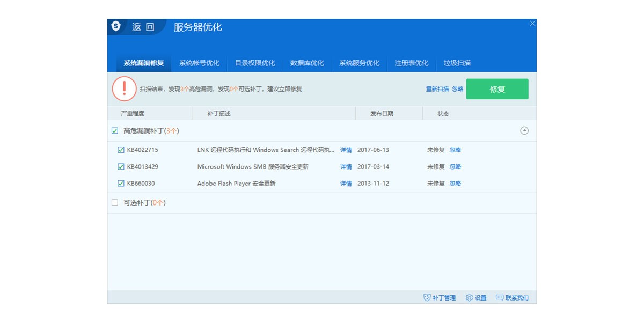Click the red exclamation warning icon
Viewport: 644px width, 322px height.
click(124, 89)
